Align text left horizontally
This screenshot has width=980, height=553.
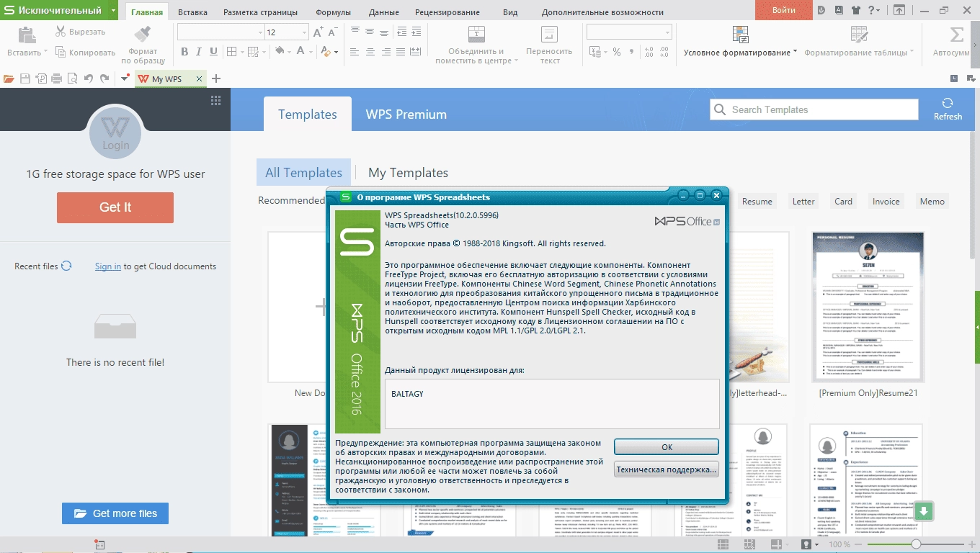tap(354, 52)
